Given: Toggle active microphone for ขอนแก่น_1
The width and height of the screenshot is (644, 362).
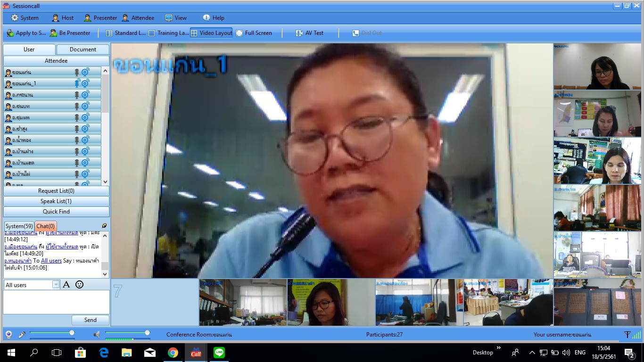Looking at the screenshot, I should [77, 83].
